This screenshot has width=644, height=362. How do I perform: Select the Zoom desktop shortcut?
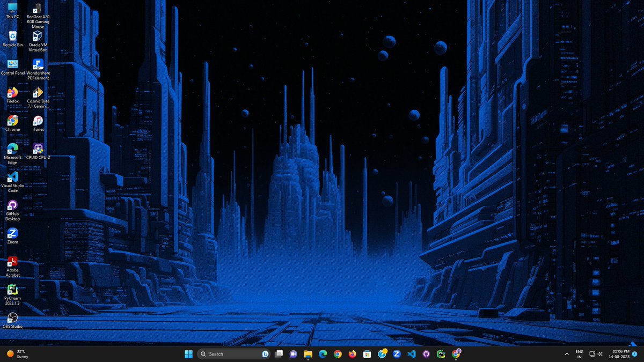point(12,236)
